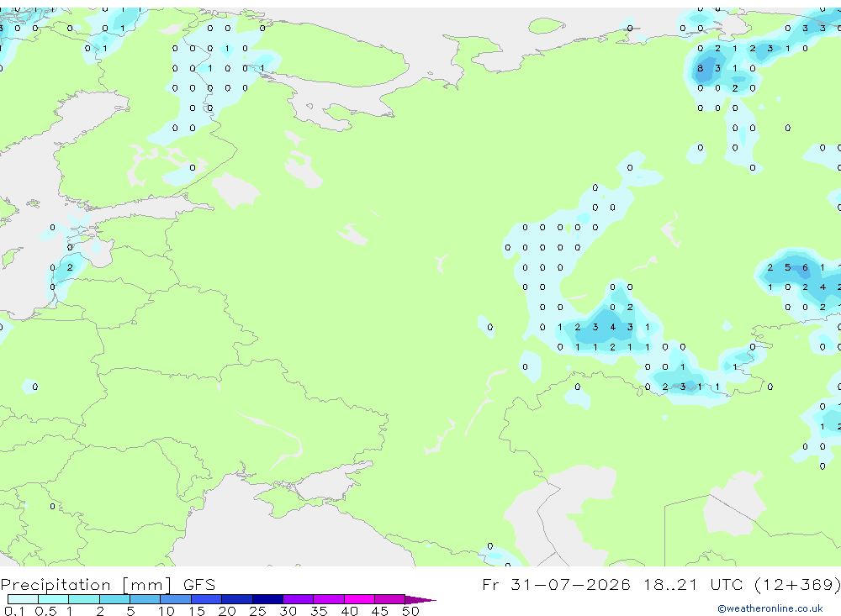
Task: Click the map precipitation value "8"
Action: point(700,68)
